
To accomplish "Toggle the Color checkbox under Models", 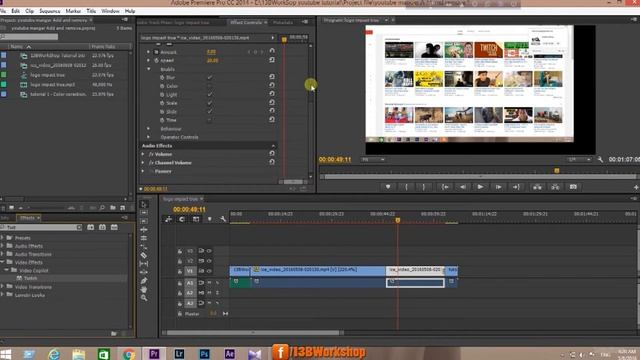I will pos(209,86).
